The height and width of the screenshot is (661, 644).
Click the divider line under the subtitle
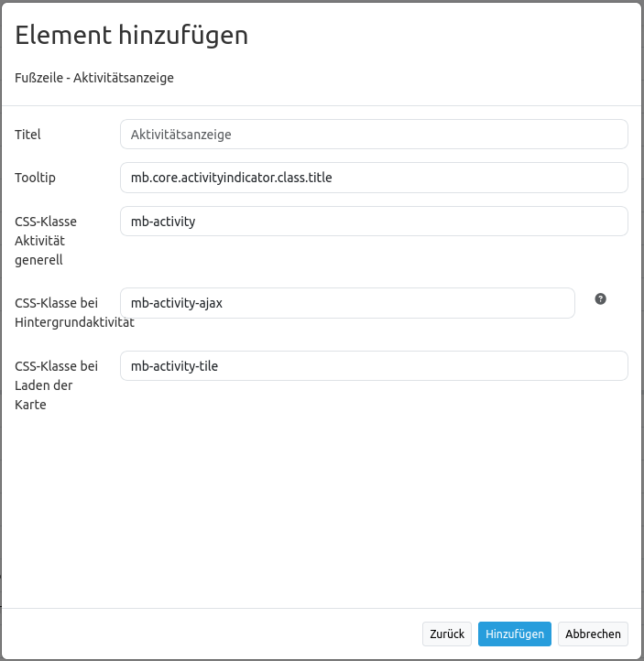(x=321, y=105)
